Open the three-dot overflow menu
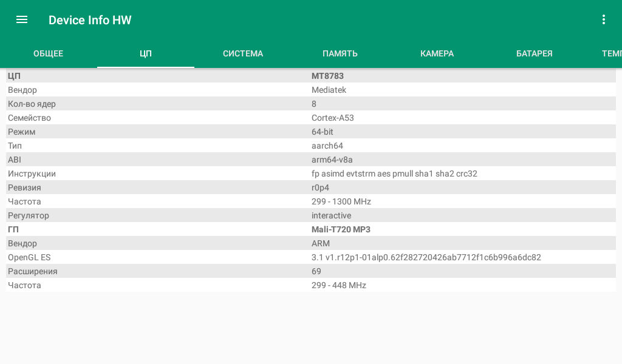 click(603, 20)
